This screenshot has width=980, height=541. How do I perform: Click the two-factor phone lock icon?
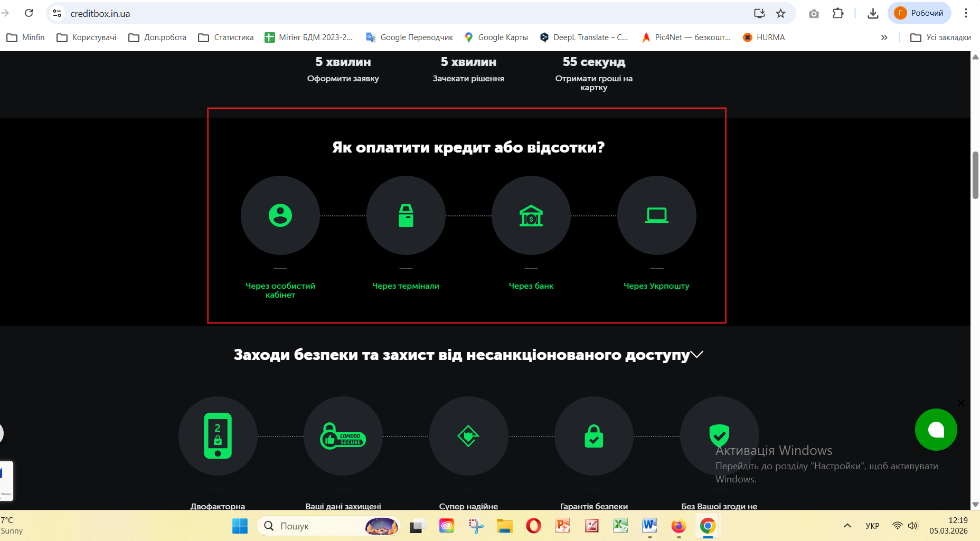[218, 436]
